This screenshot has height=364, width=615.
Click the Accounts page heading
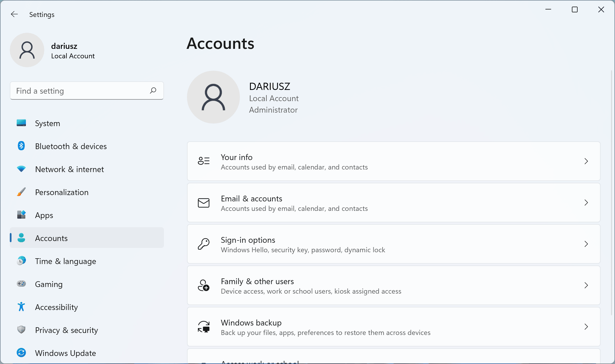[x=220, y=44]
